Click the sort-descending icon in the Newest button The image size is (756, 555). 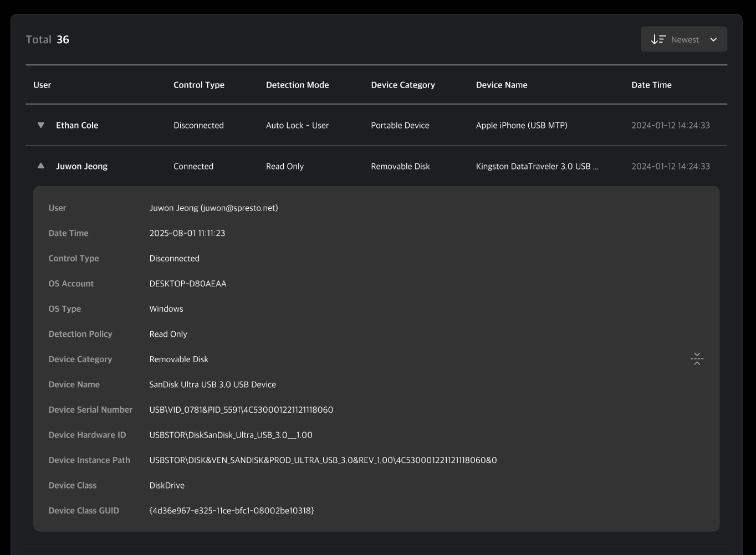click(x=658, y=39)
